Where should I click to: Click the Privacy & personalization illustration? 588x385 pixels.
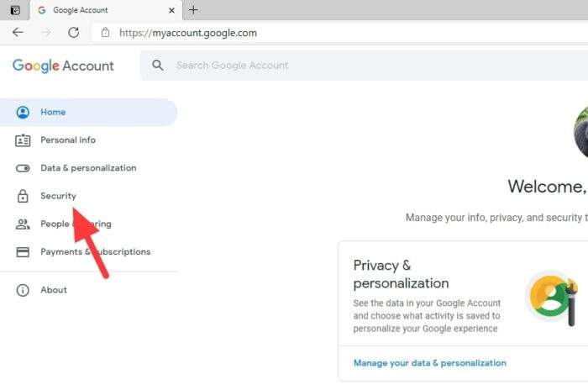coord(552,298)
